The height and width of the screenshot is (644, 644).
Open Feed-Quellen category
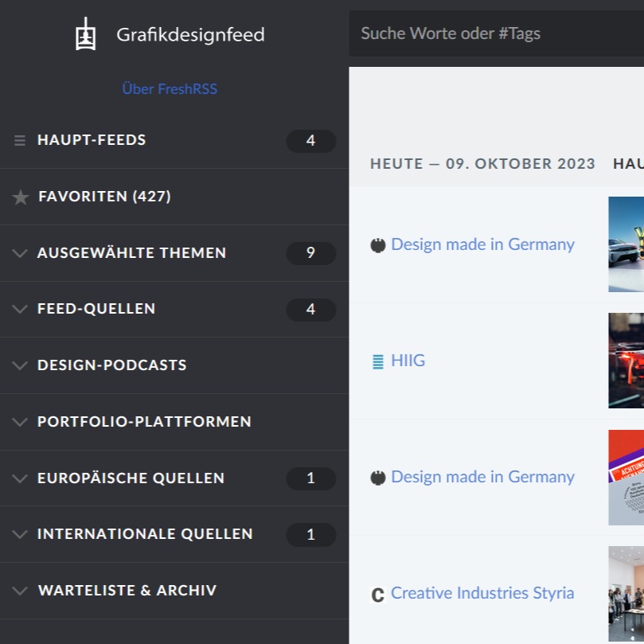click(96, 309)
